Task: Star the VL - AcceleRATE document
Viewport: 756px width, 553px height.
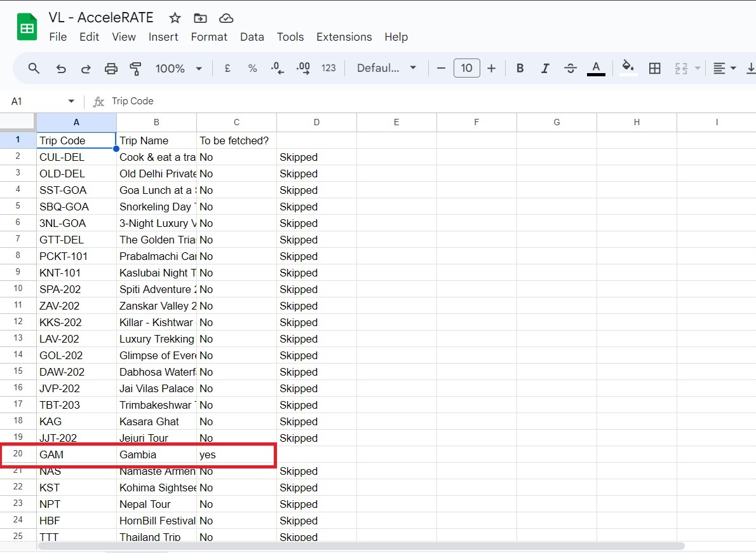Action: coord(175,18)
